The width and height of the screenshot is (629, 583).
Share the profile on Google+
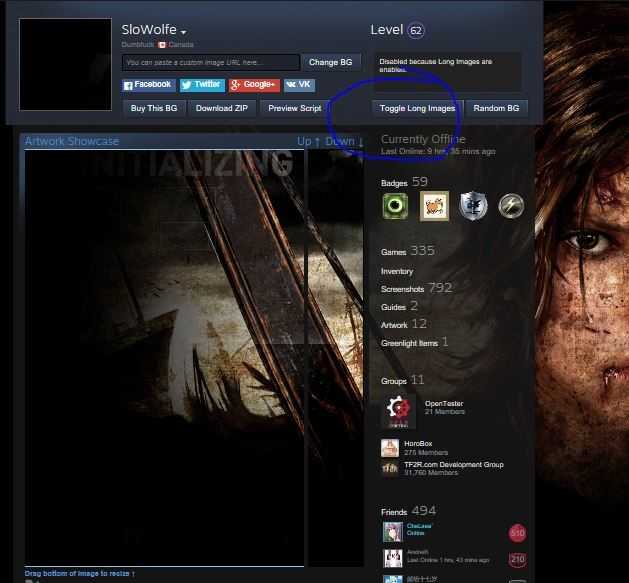point(254,85)
